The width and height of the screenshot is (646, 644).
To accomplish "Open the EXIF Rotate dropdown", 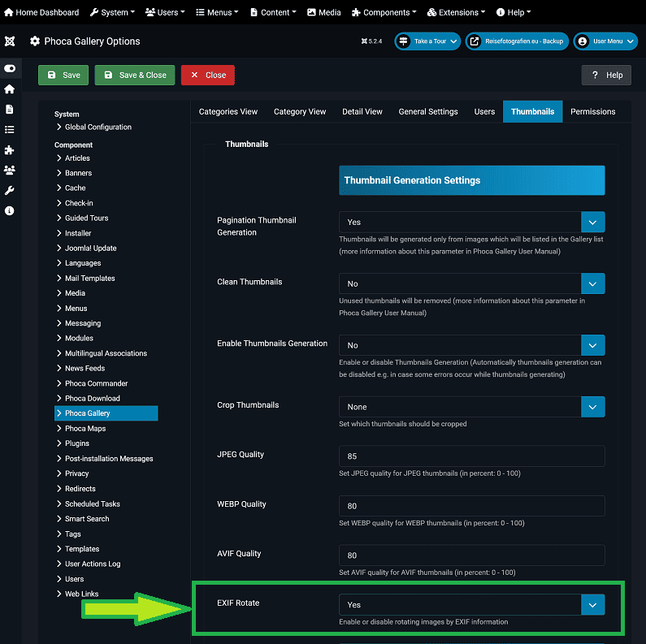I will pos(471,605).
